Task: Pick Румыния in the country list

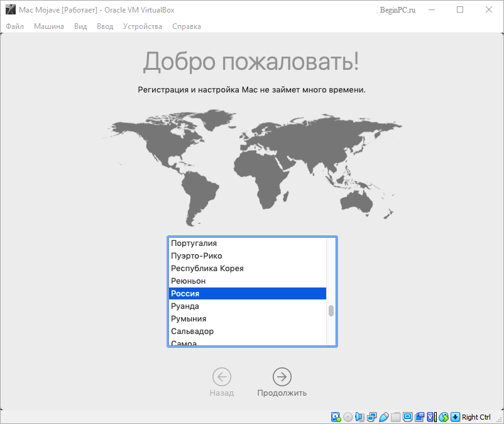Action: pos(248,318)
